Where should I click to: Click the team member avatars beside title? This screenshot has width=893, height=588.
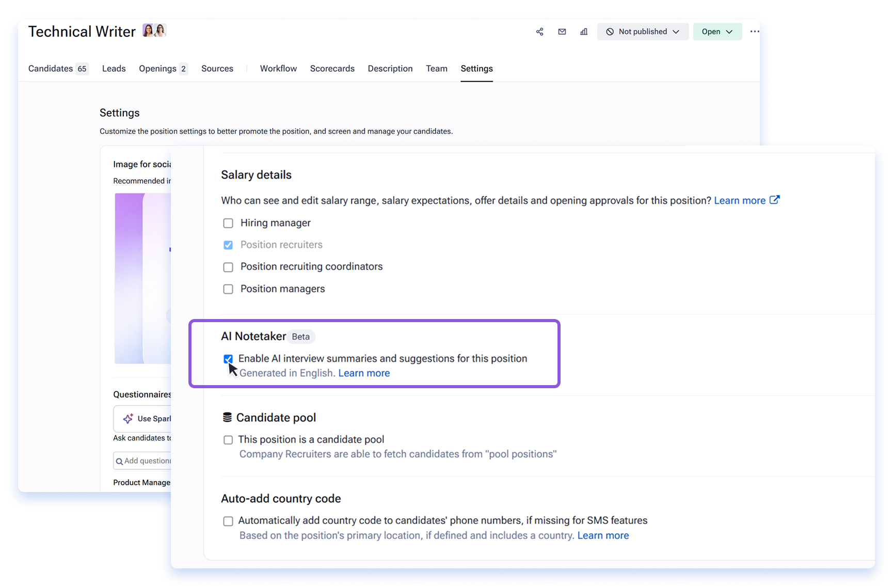pos(154,30)
